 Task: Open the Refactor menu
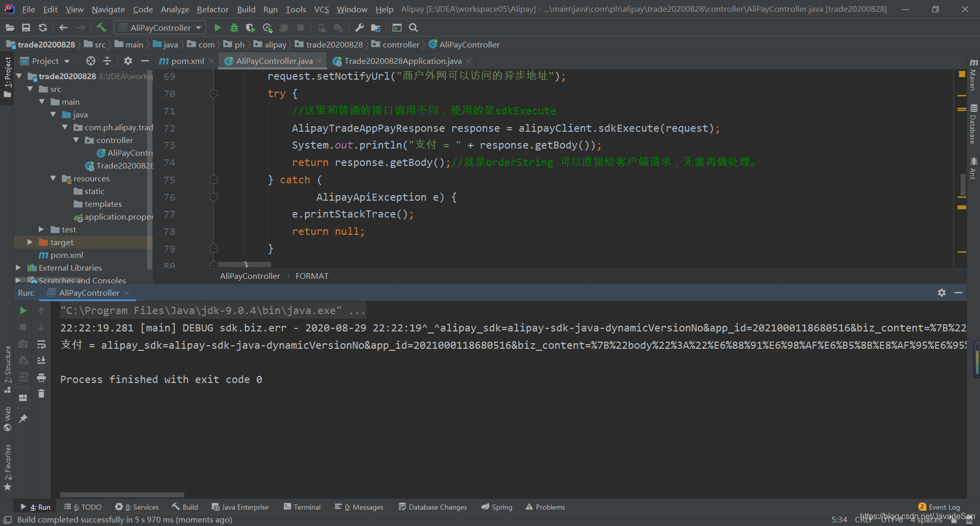(x=213, y=9)
